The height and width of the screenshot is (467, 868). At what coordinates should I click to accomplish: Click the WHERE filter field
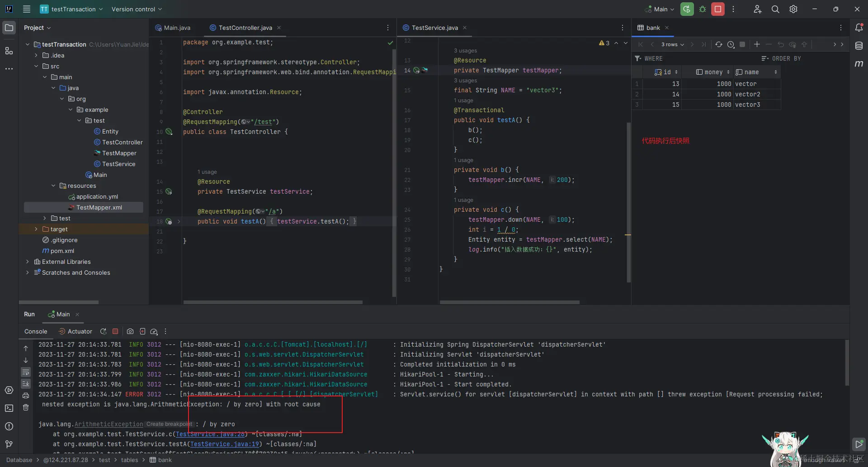coord(696,58)
